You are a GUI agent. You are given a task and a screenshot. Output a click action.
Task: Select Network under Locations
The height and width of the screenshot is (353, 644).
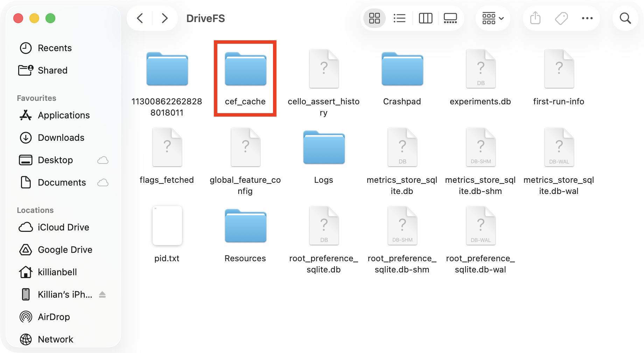click(55, 339)
